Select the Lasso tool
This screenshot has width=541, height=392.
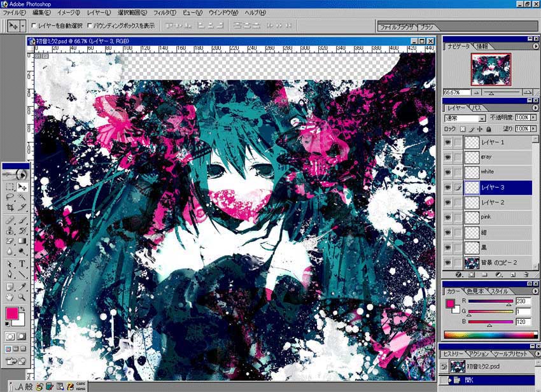[x=10, y=197]
